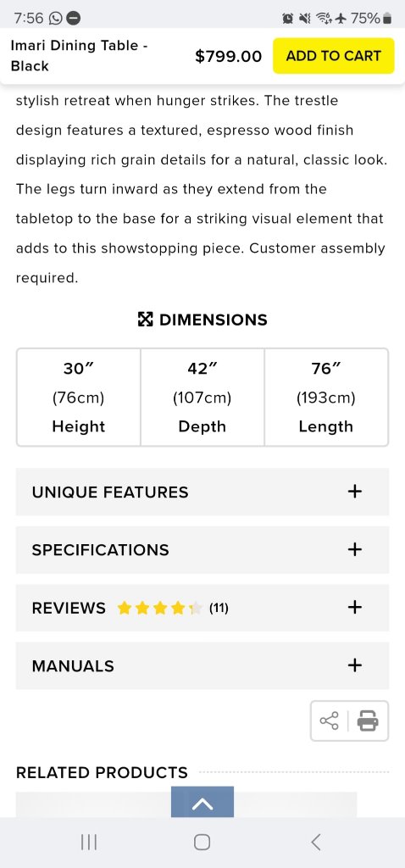
Task: Tap the scroll-to-top arrow button
Action: [202, 802]
